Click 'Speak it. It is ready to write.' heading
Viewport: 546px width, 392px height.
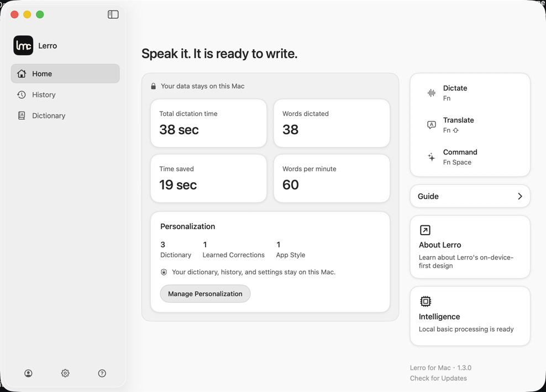219,54
